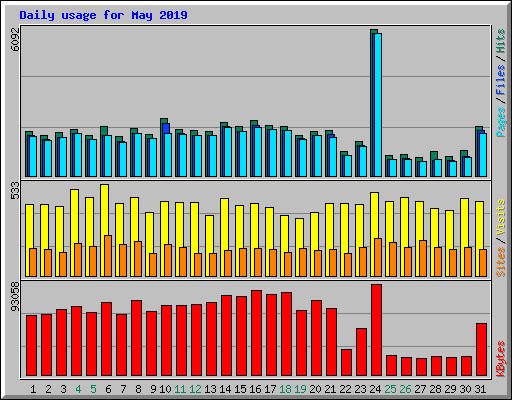512x400 pixels.
Task: Click the 'Daily usage for May 2019' title
Action: tap(103, 15)
